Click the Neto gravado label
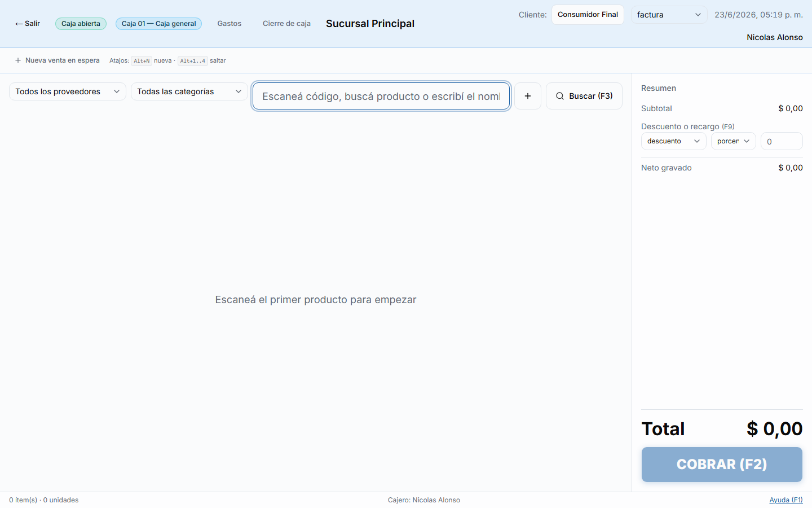This screenshot has height=508, width=812. click(x=667, y=168)
